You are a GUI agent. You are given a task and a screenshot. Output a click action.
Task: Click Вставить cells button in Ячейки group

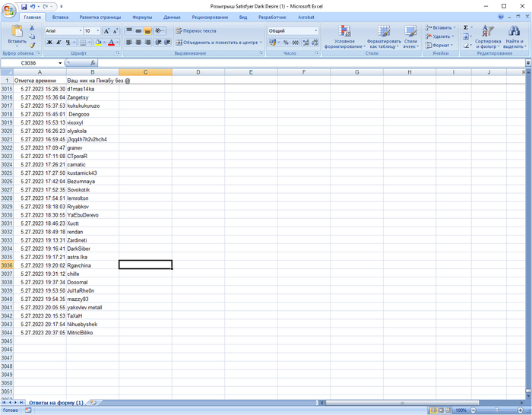tap(440, 28)
